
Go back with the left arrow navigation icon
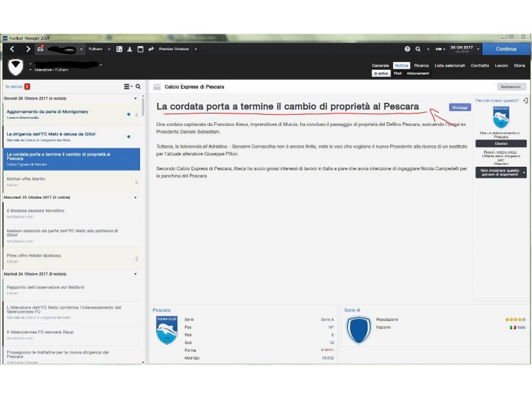click(x=12, y=49)
